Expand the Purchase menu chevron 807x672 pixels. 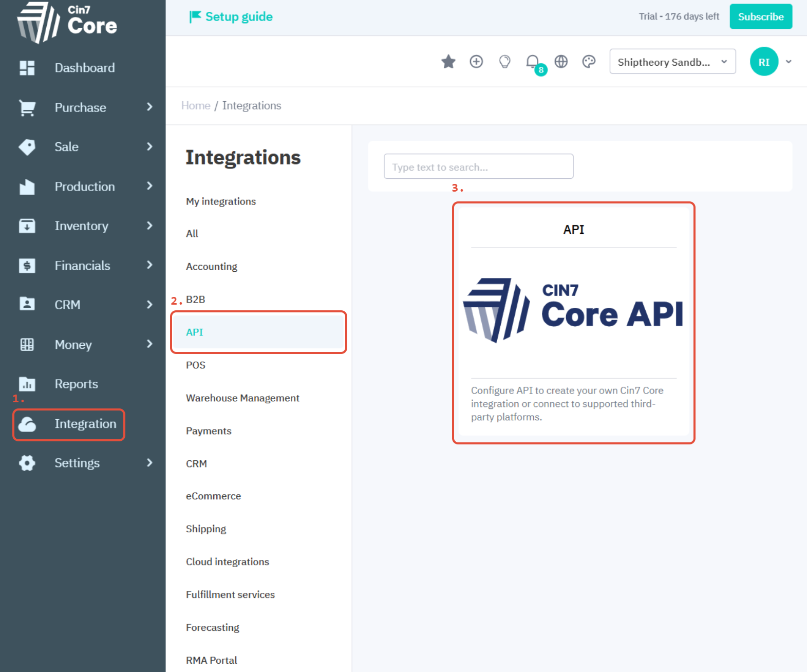pos(149,107)
